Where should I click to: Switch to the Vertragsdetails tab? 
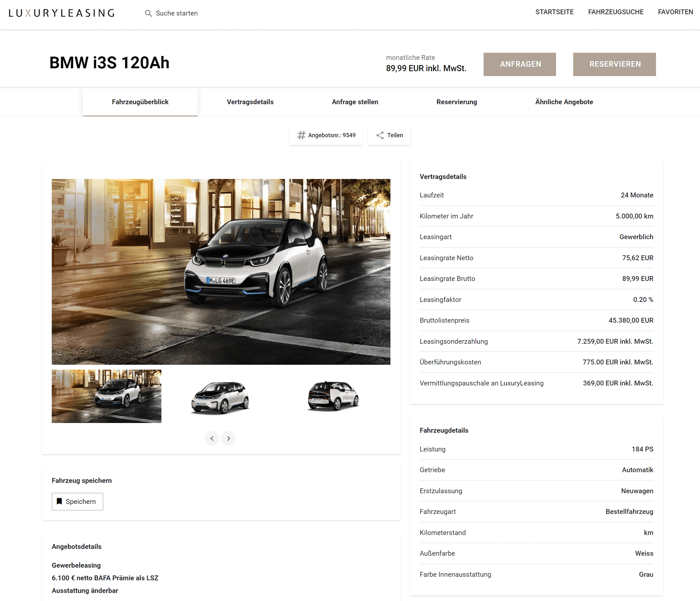[x=250, y=102]
